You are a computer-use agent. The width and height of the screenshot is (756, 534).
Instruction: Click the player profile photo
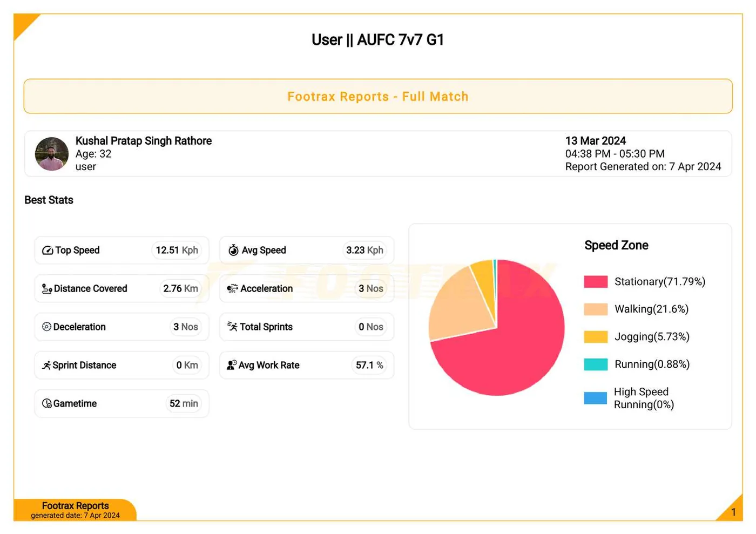52,154
